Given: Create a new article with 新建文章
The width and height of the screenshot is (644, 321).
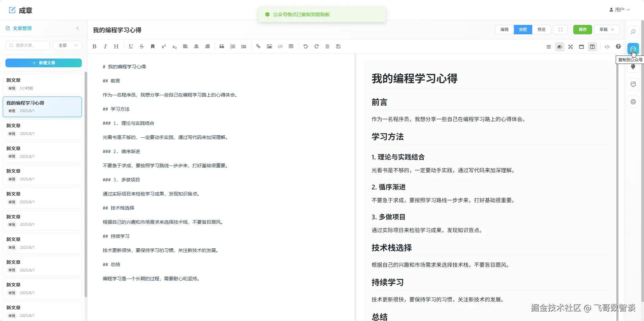Looking at the screenshot, I should coord(43,63).
